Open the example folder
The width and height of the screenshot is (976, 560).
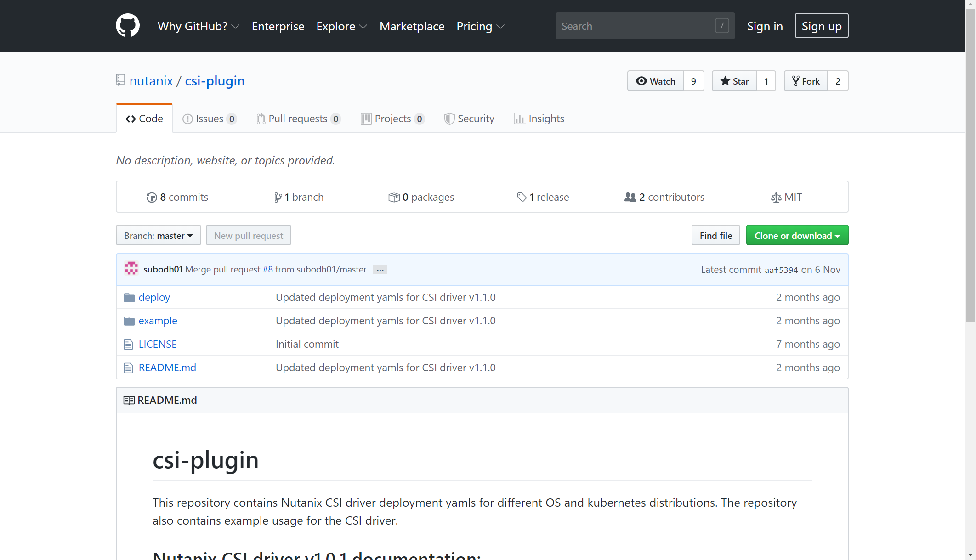point(158,321)
